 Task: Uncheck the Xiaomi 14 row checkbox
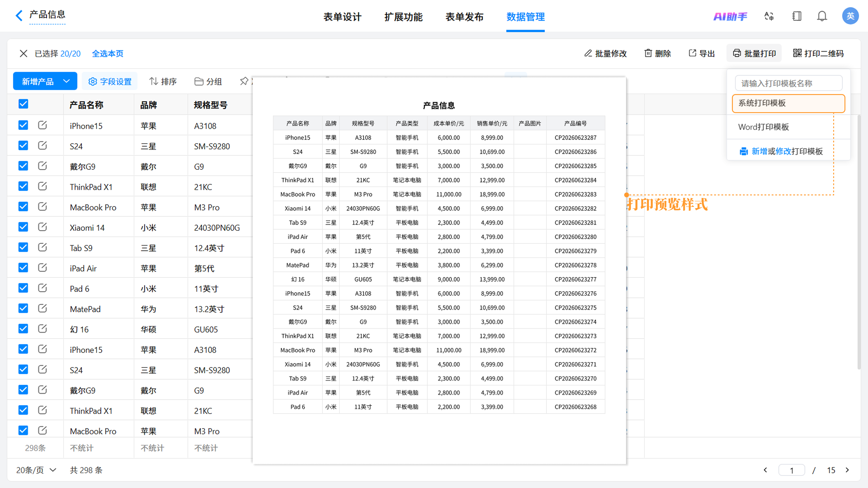(23, 227)
